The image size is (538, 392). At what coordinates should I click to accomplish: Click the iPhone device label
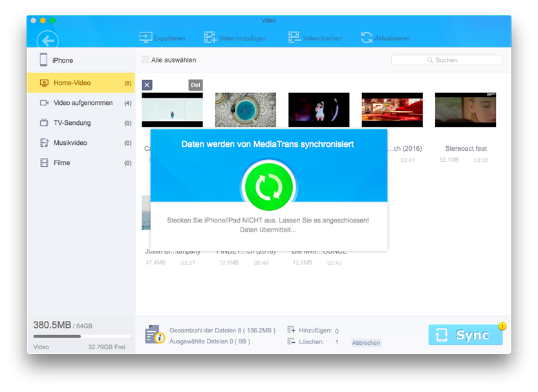pyautogui.click(x=63, y=60)
